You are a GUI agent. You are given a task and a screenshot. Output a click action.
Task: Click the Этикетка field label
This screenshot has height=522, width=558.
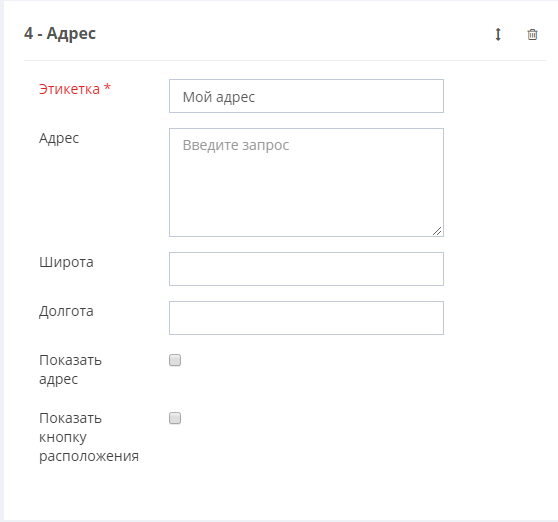tap(69, 89)
